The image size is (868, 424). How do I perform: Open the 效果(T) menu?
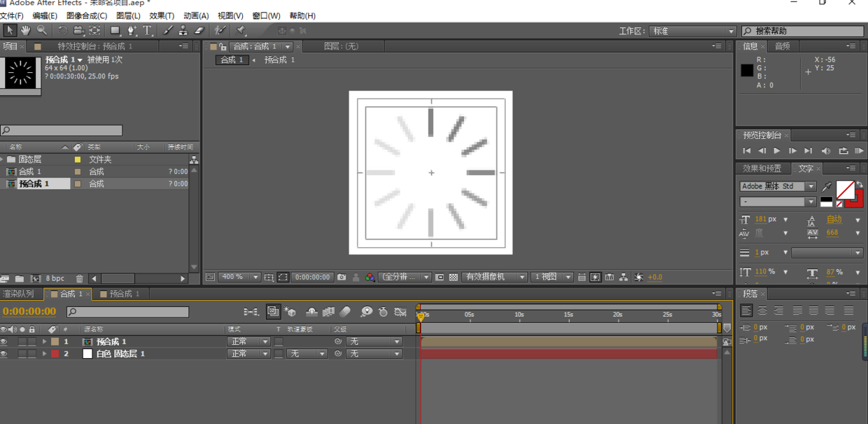[x=162, y=15]
